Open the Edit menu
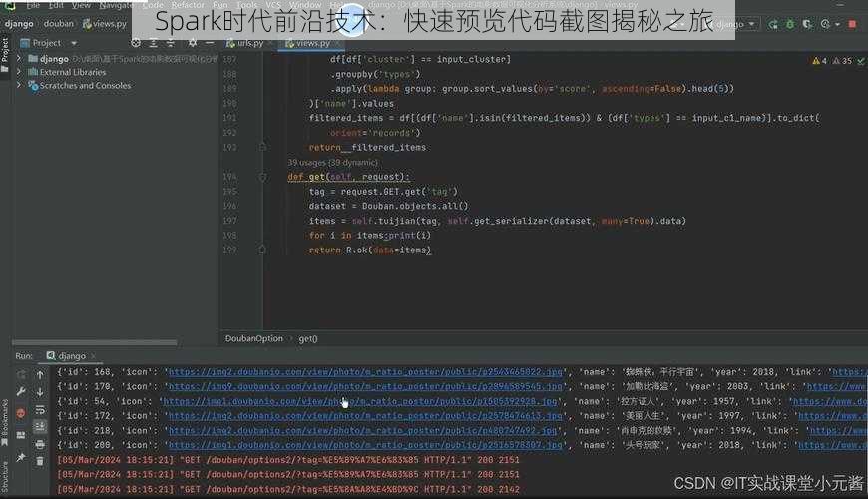Image resolution: width=868 pixels, height=499 pixels. 56,5
